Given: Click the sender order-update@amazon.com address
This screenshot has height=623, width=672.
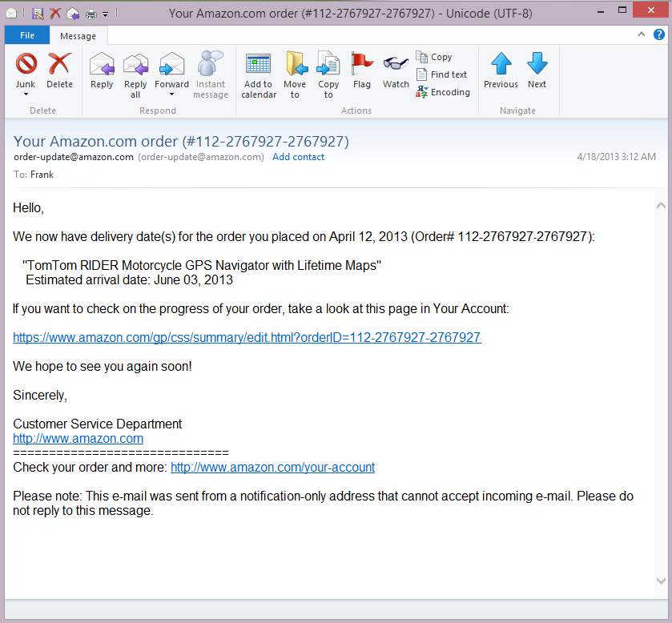Looking at the screenshot, I should coord(73,157).
